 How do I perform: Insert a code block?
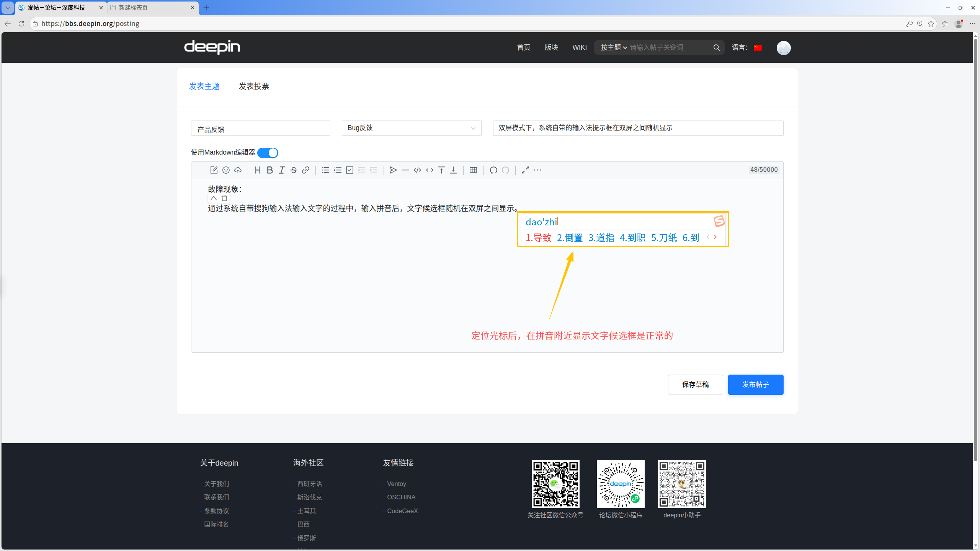(417, 170)
